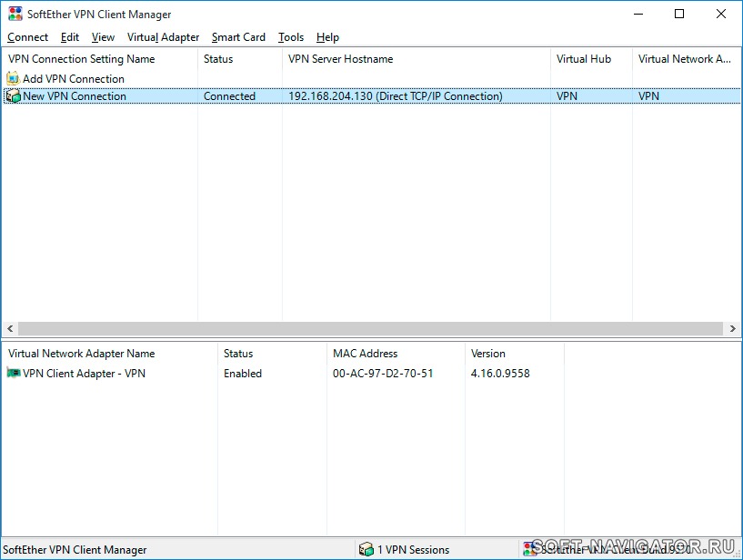Click the right arrow of horizontal scrollbar
Viewport: 743px width, 560px height.
click(x=733, y=328)
